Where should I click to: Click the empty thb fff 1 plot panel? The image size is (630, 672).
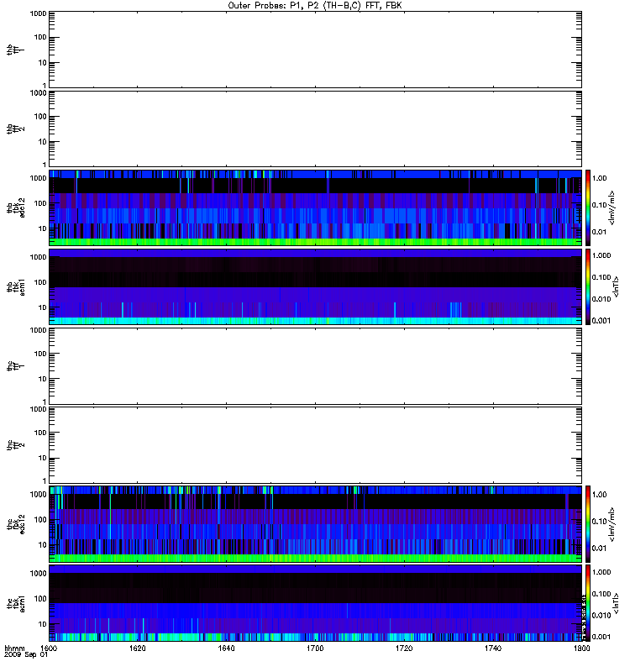coord(315,50)
